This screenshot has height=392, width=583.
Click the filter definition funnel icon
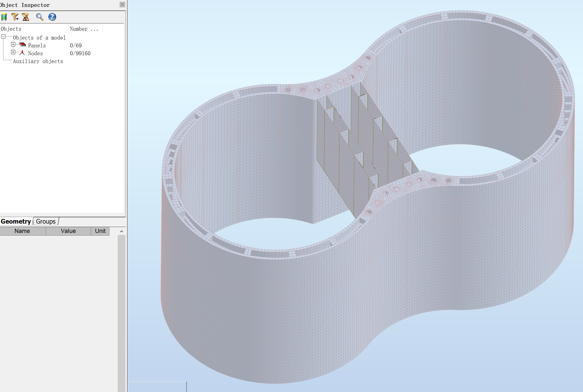tap(26, 17)
